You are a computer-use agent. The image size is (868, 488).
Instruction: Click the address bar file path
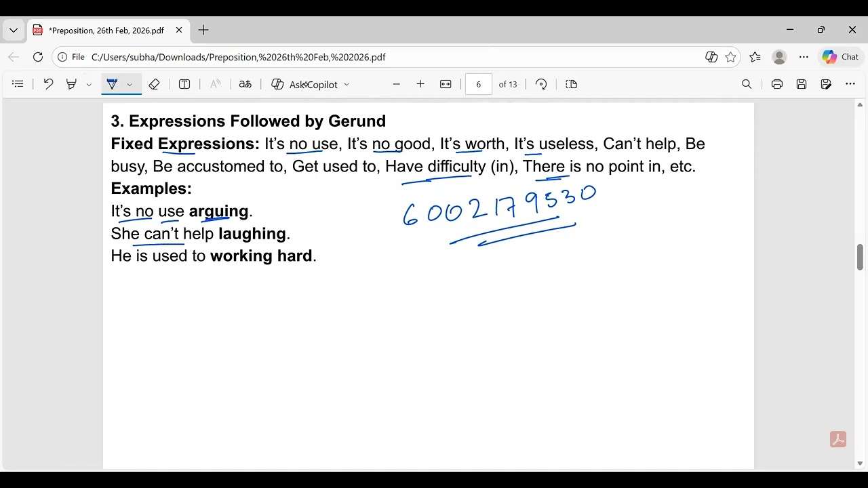pos(239,58)
